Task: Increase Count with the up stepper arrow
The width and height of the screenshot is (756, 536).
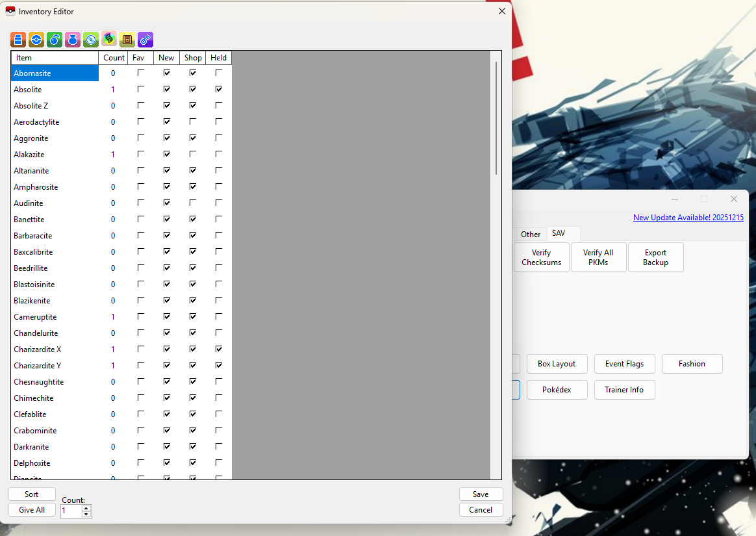Action: 87,508
